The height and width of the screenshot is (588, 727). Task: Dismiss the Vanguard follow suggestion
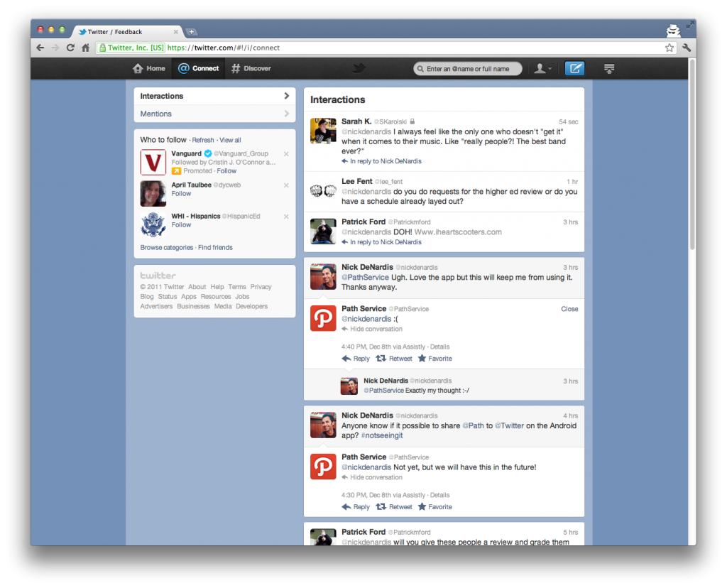coord(286,154)
